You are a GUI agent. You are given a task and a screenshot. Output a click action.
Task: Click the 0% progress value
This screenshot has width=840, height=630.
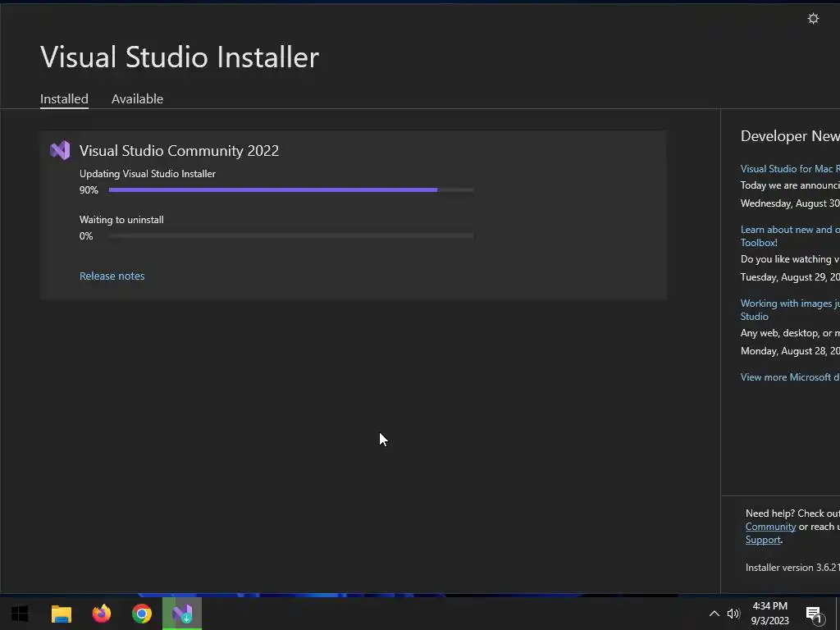(x=86, y=236)
